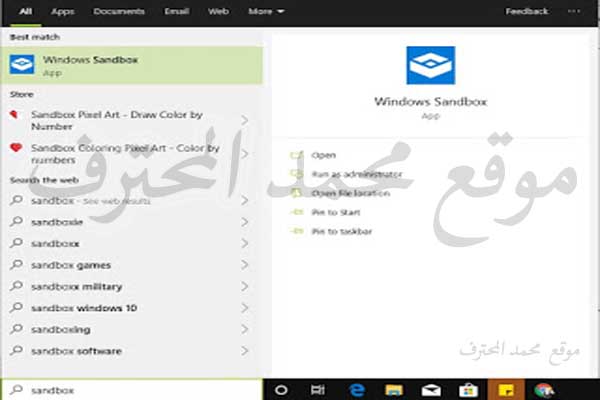
Task: Expand arrow next to sandboxie
Action: (x=245, y=222)
